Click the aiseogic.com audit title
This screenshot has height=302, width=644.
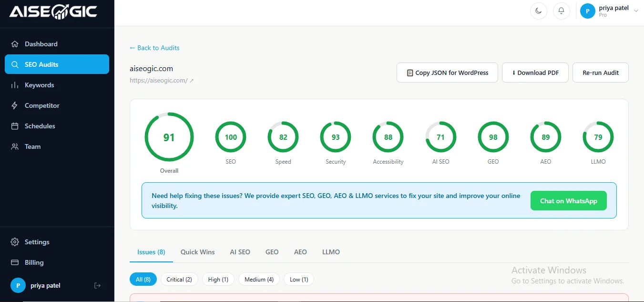(x=151, y=69)
